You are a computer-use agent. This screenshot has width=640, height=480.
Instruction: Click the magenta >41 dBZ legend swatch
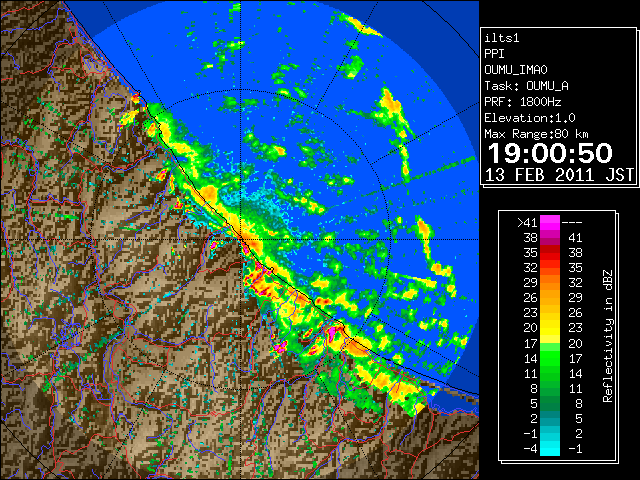pos(550,222)
